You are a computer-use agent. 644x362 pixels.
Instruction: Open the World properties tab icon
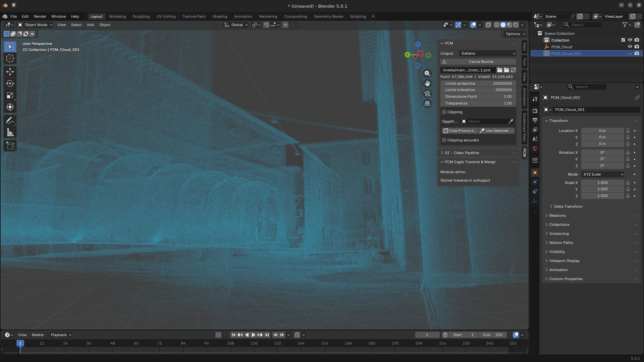click(x=535, y=148)
